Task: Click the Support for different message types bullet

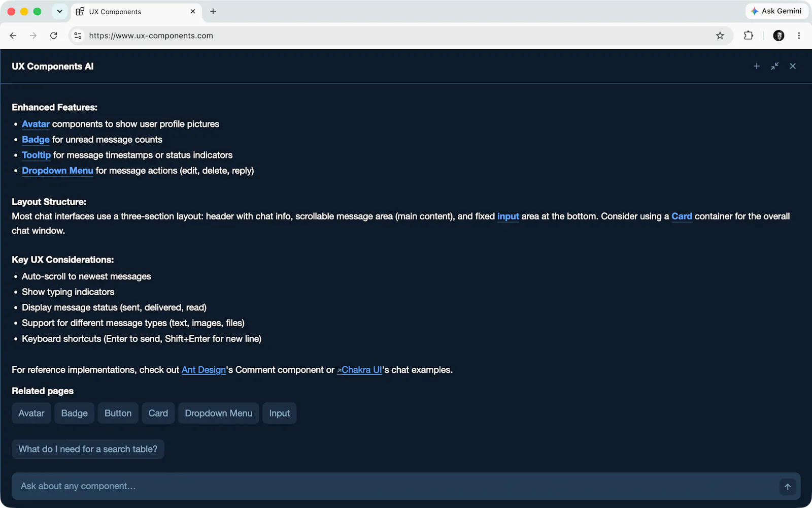Action: click(x=133, y=323)
